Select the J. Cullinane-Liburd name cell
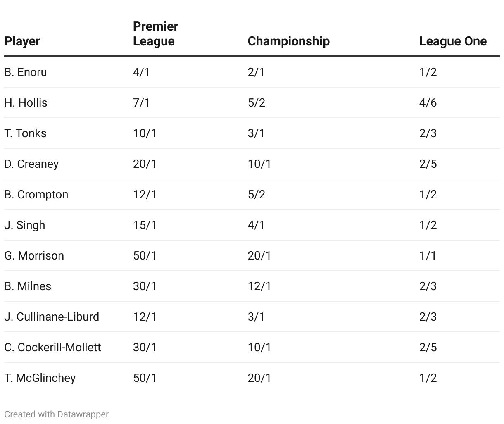504x424 pixels. [x=52, y=317]
